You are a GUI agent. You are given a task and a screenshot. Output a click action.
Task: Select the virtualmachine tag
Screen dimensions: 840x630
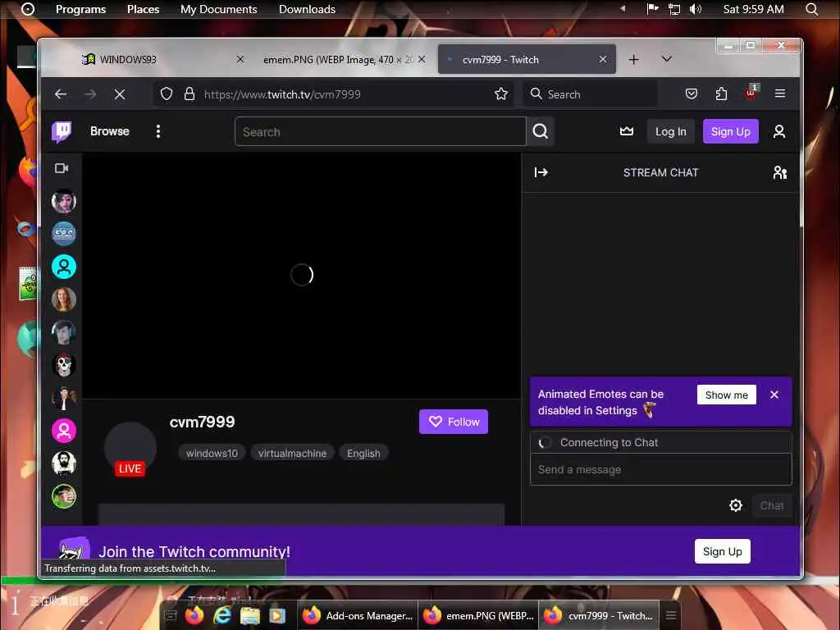pos(292,453)
